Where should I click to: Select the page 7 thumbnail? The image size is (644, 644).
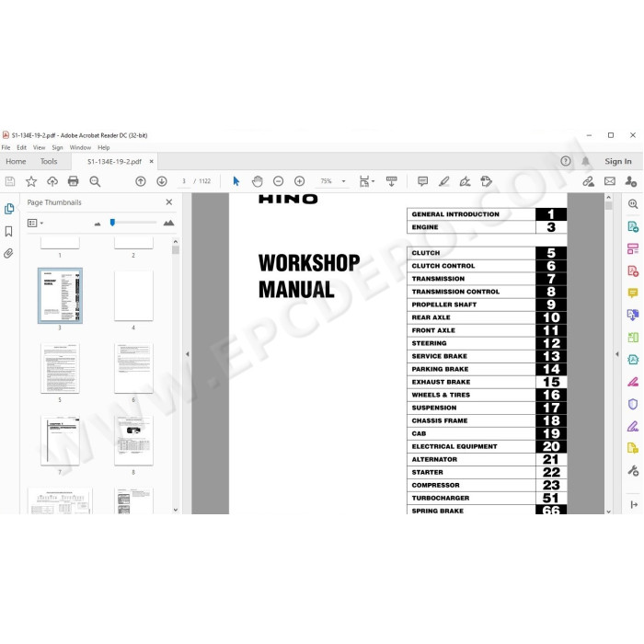[60, 441]
